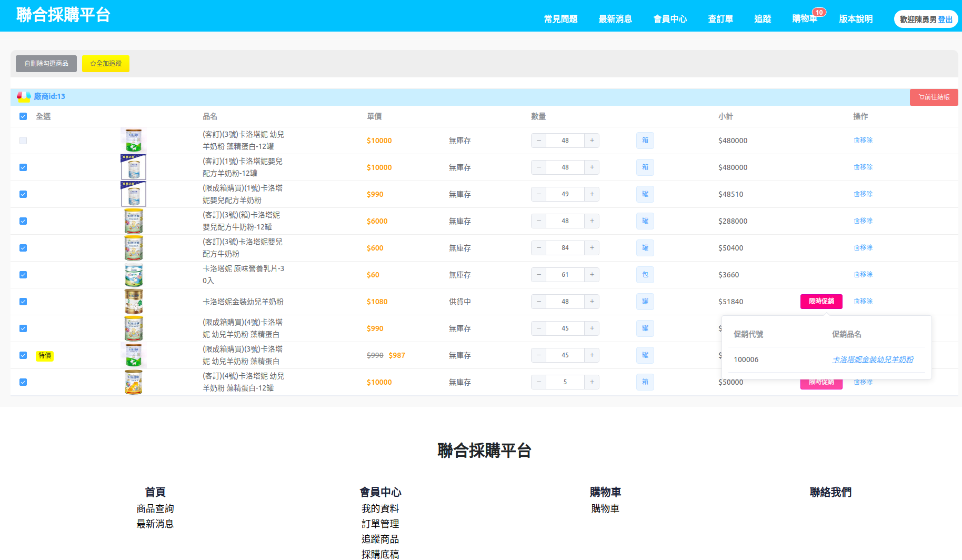962x560 pixels.
Task: Toggle the 全選 select-all checkbox
Action: click(x=23, y=116)
